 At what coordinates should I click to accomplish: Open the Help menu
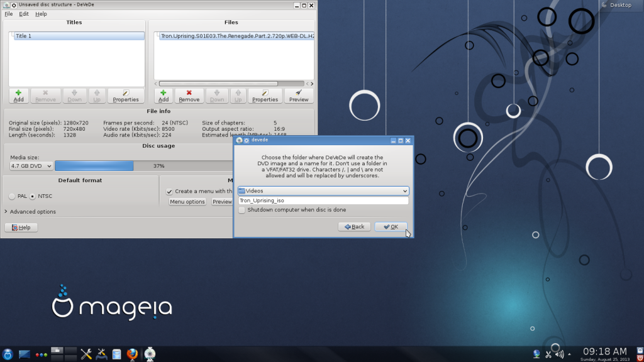click(x=41, y=14)
